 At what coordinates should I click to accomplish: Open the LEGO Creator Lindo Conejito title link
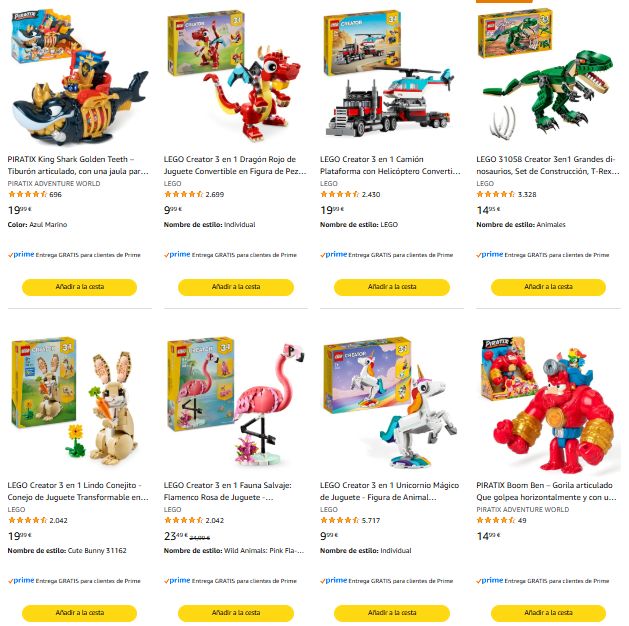click(x=78, y=491)
